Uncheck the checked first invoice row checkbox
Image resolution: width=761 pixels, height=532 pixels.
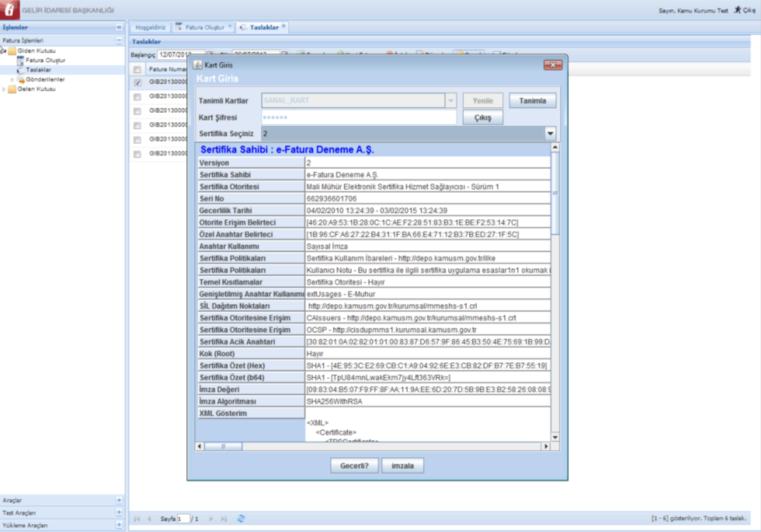click(x=137, y=83)
